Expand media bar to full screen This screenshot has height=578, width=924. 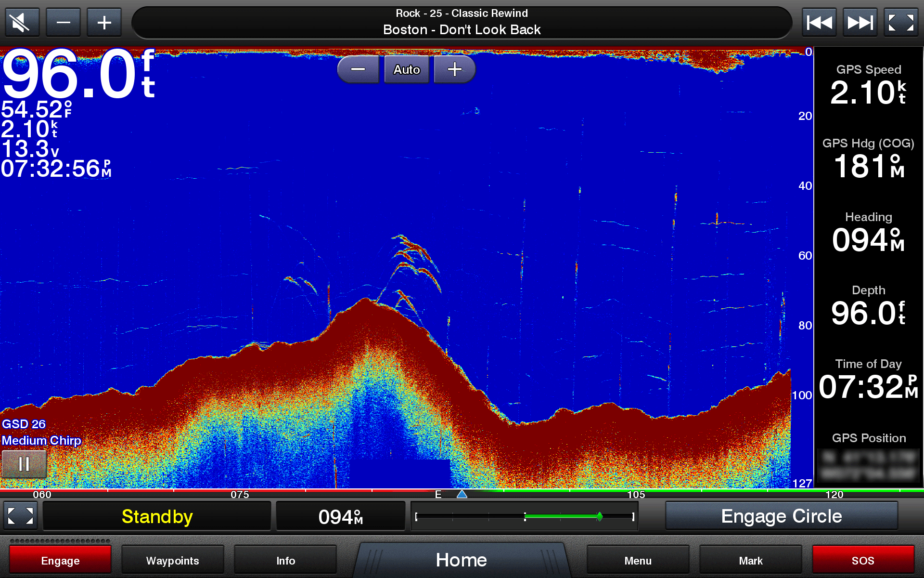901,22
